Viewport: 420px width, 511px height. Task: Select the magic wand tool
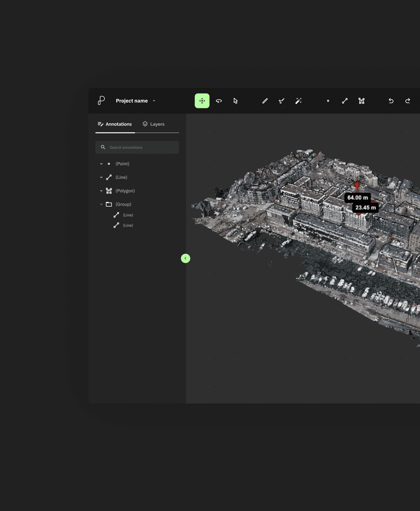coord(298,101)
